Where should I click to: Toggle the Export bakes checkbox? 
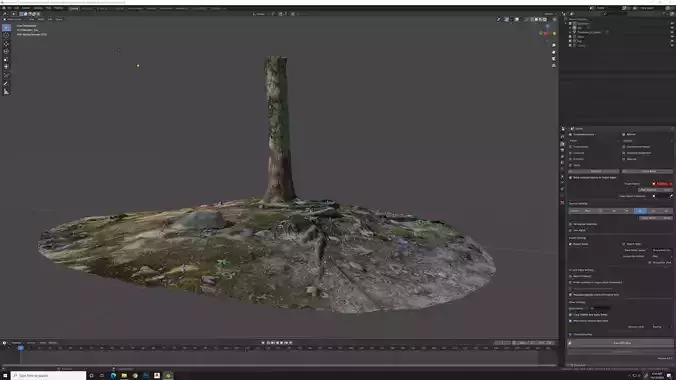click(x=570, y=244)
